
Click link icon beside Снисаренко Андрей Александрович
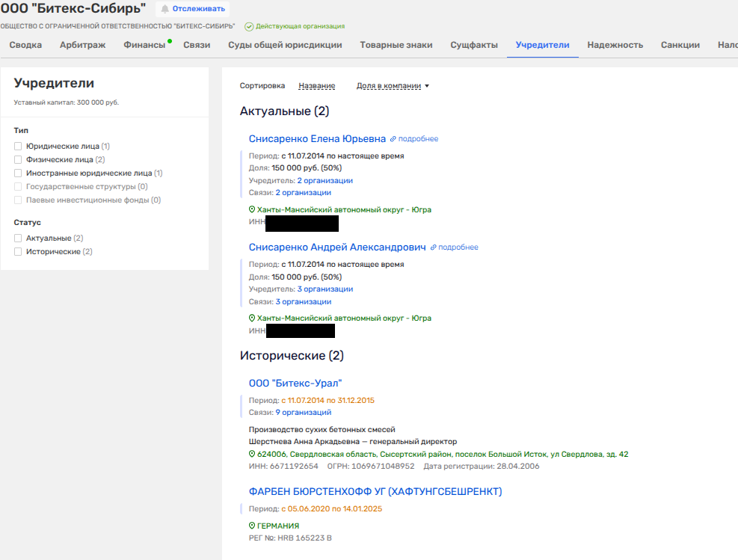point(434,247)
